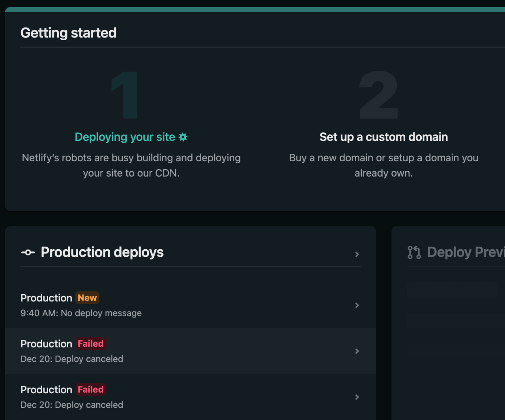This screenshot has width=505, height=420.
Task: Open Set up a custom domain
Action: [x=383, y=137]
